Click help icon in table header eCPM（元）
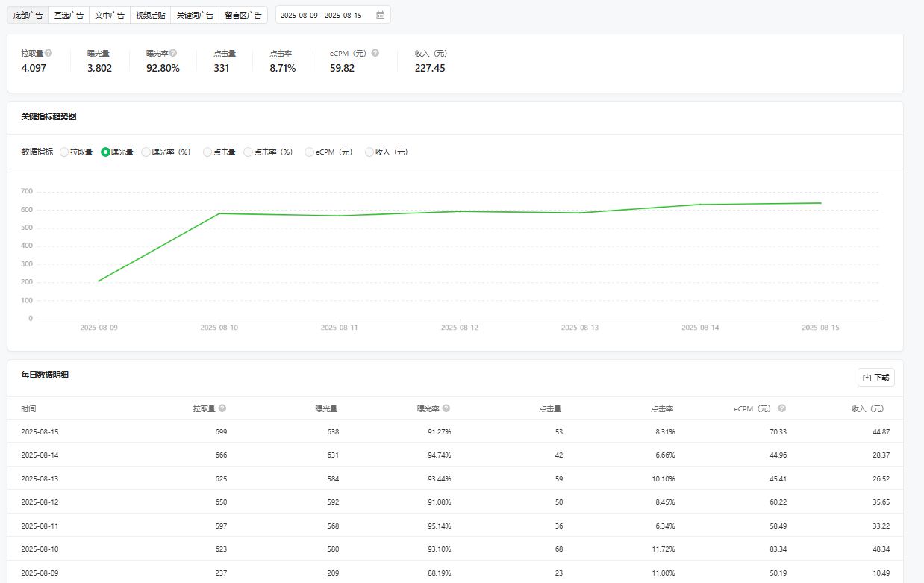The width and height of the screenshot is (924, 583). pyautogui.click(x=782, y=408)
